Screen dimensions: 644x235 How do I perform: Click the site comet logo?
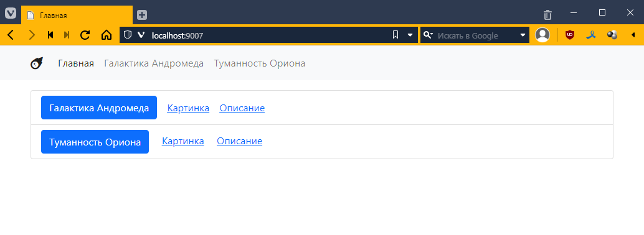(x=37, y=63)
